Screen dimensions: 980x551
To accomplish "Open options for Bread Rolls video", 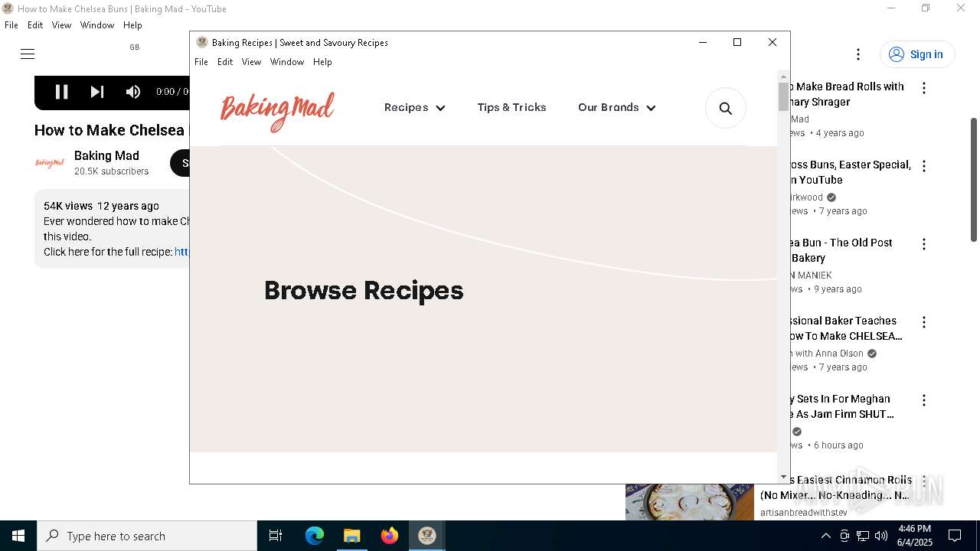I will (924, 88).
